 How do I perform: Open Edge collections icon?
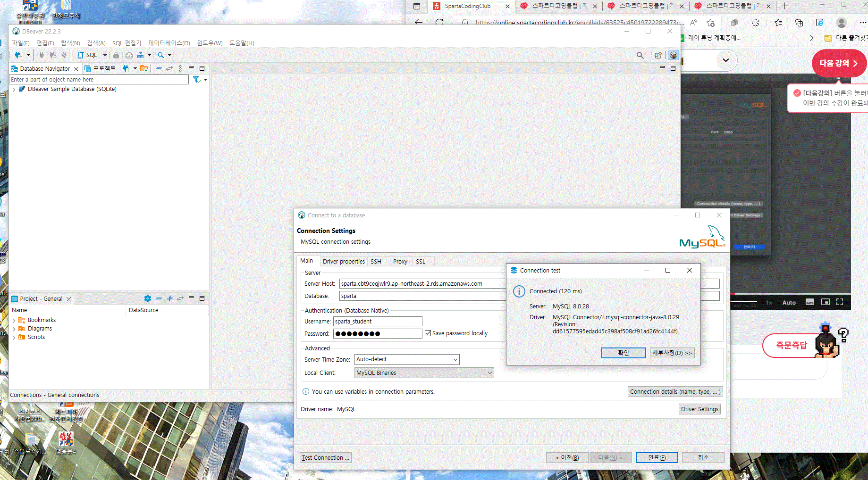coord(799,23)
